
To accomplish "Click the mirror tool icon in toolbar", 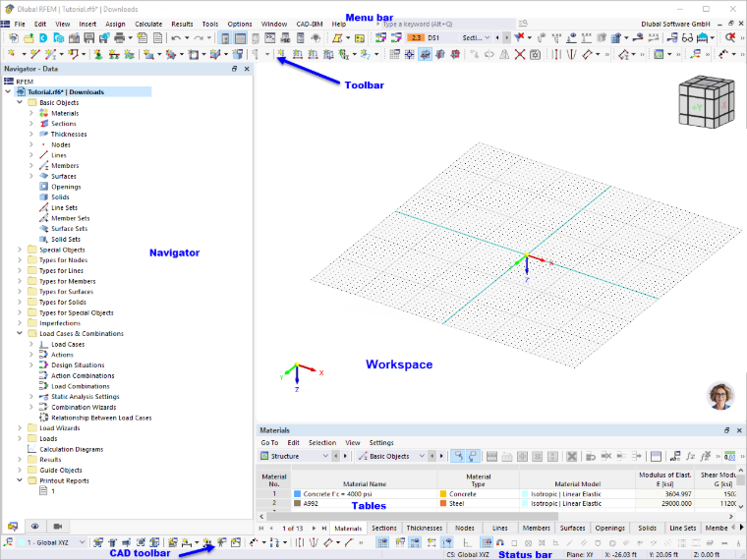I will [504, 55].
